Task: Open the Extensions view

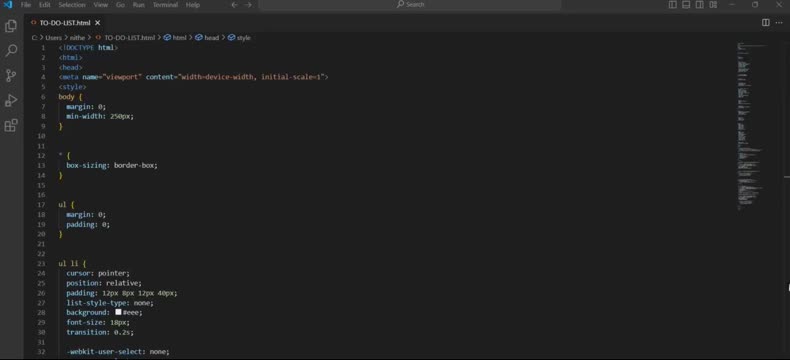Action: point(11,125)
